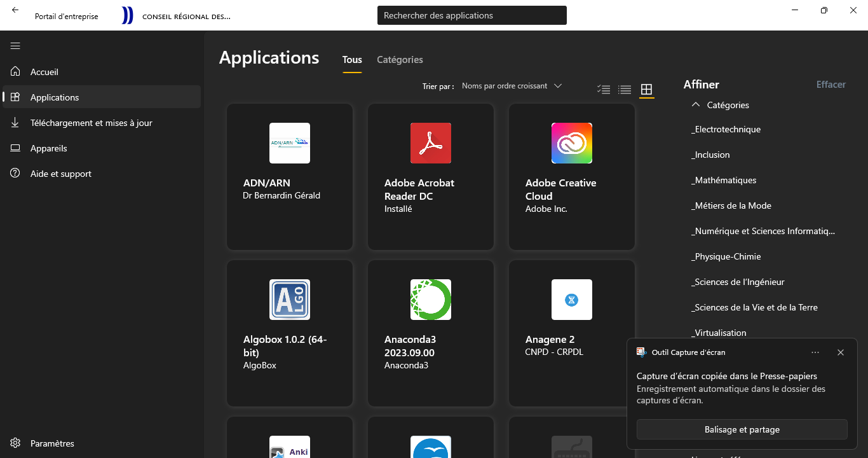Filter by _Physique-Chimie category
Screen dimensions: 868x458
click(x=727, y=256)
